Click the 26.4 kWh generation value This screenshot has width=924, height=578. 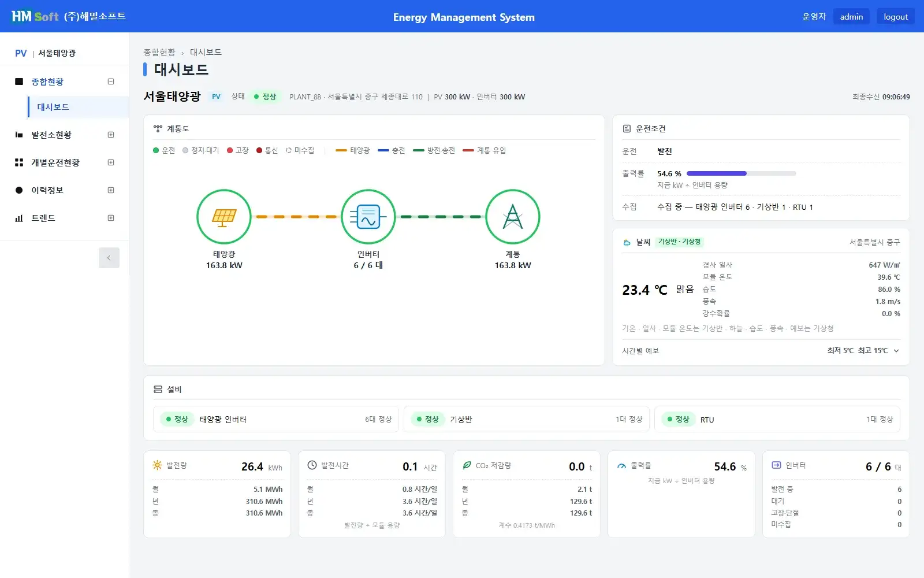pos(262,466)
